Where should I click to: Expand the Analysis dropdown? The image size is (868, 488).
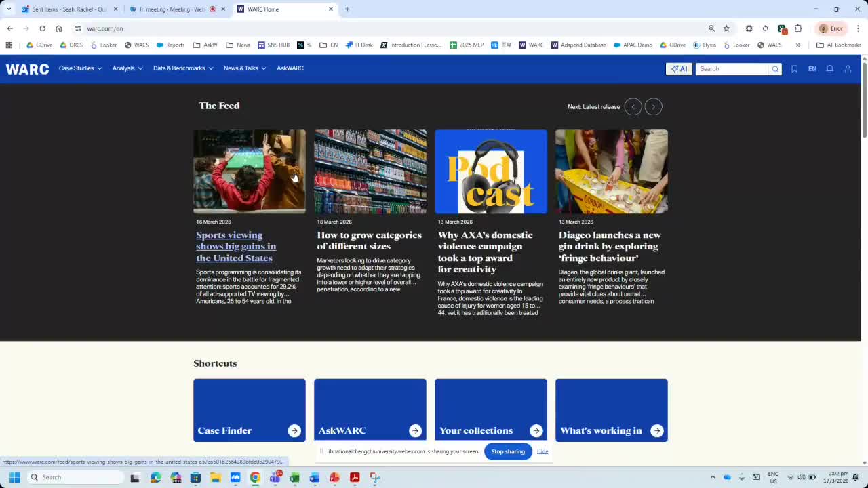coord(123,68)
